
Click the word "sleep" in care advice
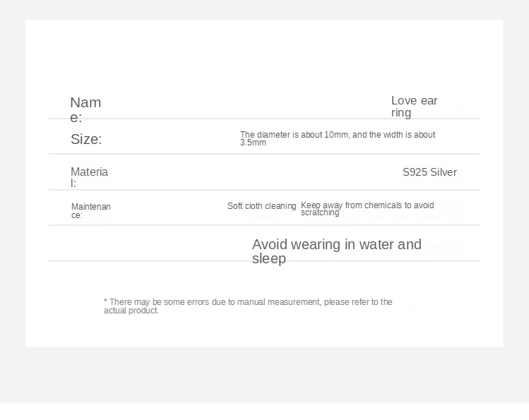point(269,259)
